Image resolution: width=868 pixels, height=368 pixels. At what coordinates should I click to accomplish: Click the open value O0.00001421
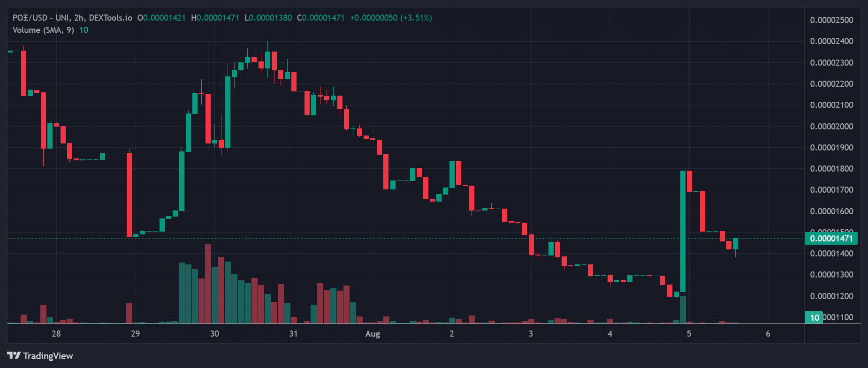coord(161,18)
